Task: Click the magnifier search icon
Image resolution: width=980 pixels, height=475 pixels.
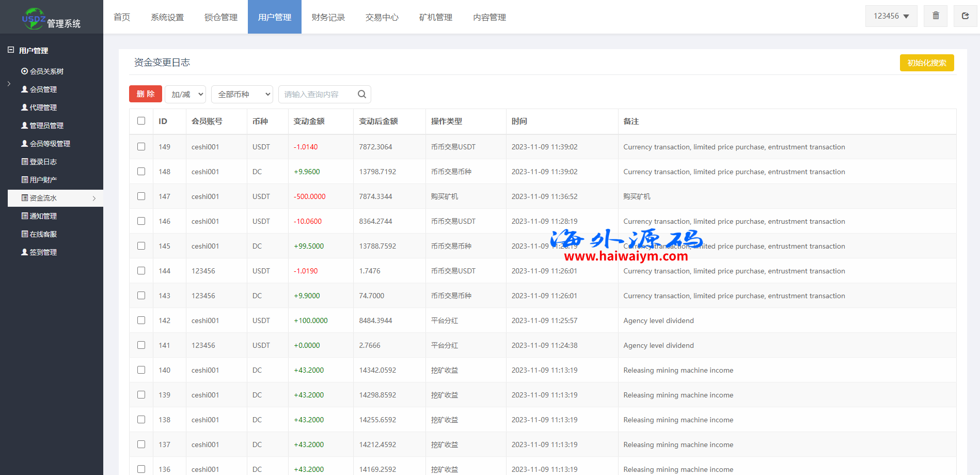Action: click(362, 94)
